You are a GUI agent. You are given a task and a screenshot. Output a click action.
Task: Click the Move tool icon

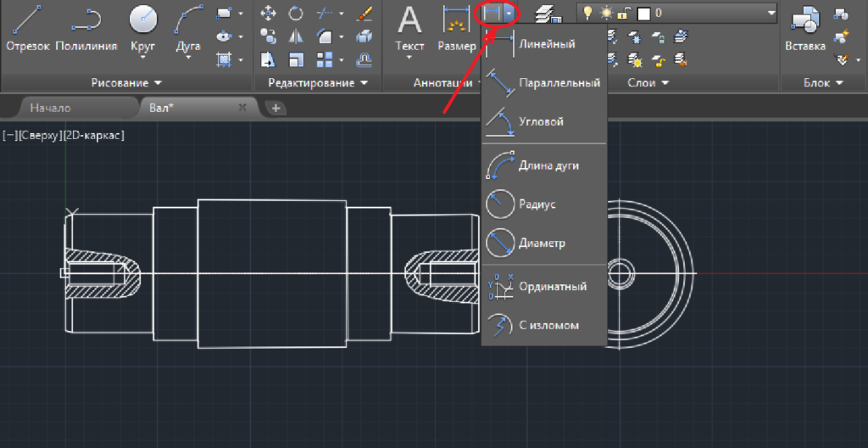pyautogui.click(x=268, y=14)
